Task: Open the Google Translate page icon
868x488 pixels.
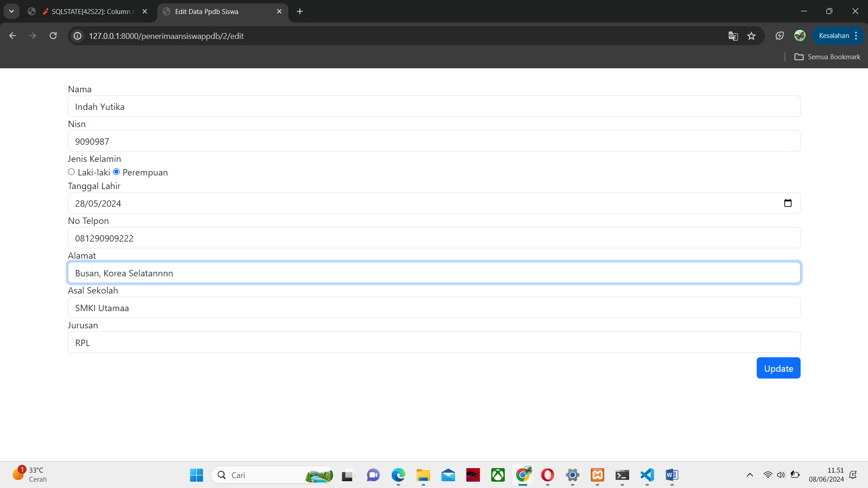Action: [x=733, y=36]
